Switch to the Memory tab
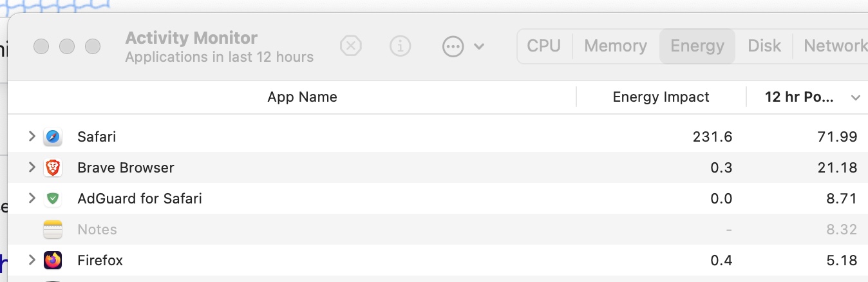This screenshot has height=282, width=868. click(x=616, y=46)
